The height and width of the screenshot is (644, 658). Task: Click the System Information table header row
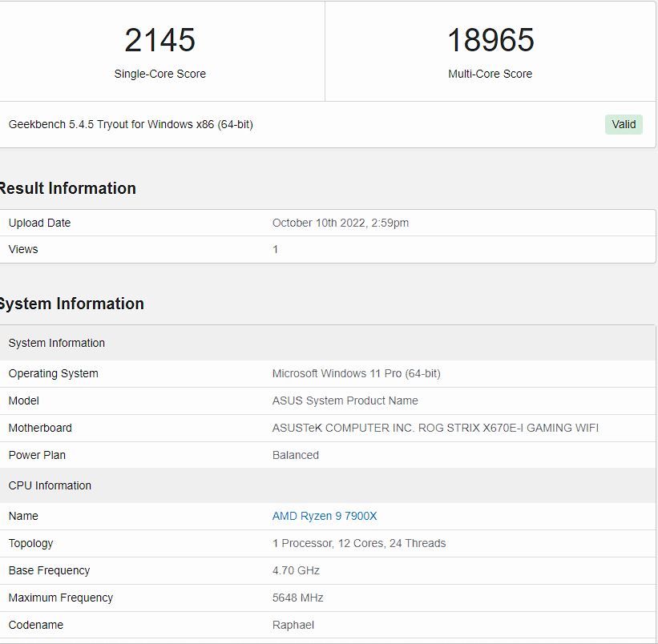(328, 343)
